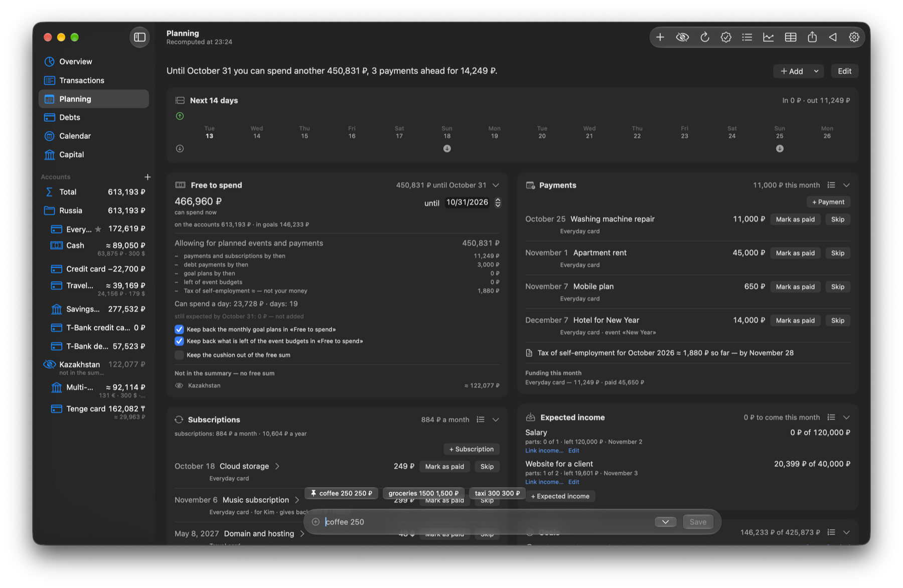This screenshot has height=588, width=903.
Task: Open Debts in the sidebar
Action: point(94,117)
